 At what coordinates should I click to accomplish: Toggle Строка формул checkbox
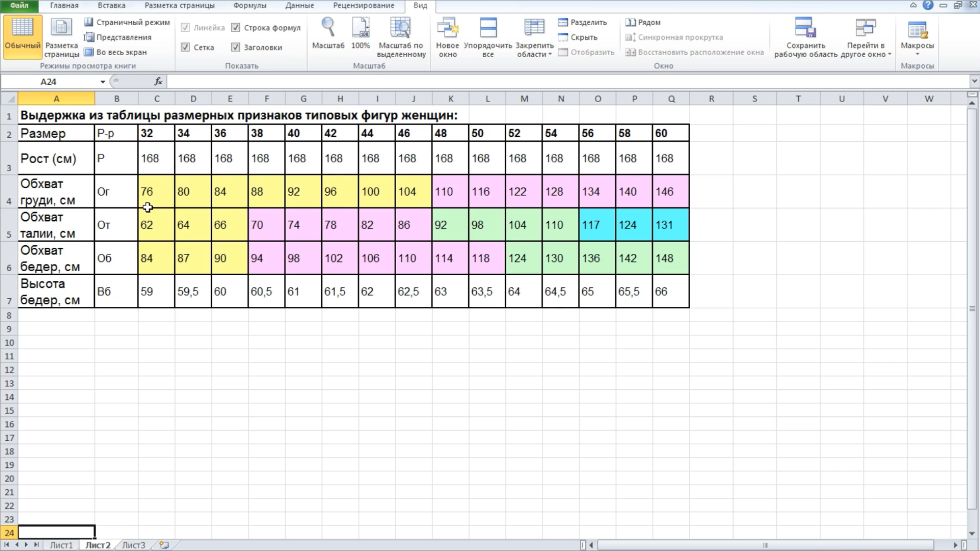(235, 28)
